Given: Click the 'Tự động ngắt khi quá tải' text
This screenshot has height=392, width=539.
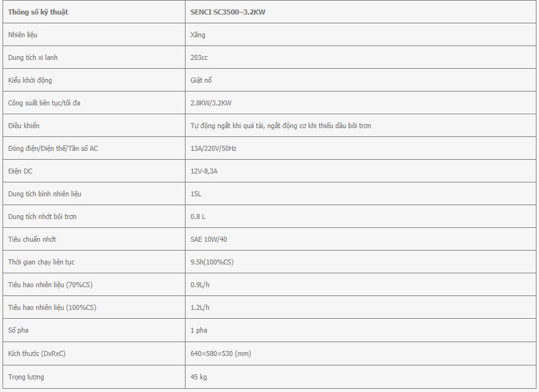Looking at the screenshot, I should (x=227, y=126).
